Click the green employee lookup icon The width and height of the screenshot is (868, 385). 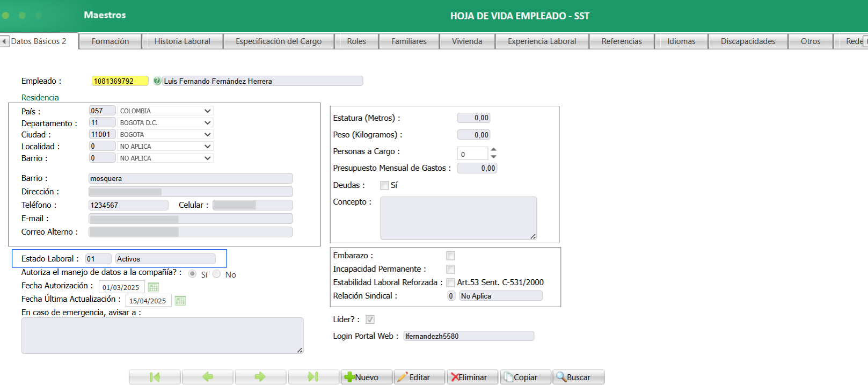pos(157,81)
